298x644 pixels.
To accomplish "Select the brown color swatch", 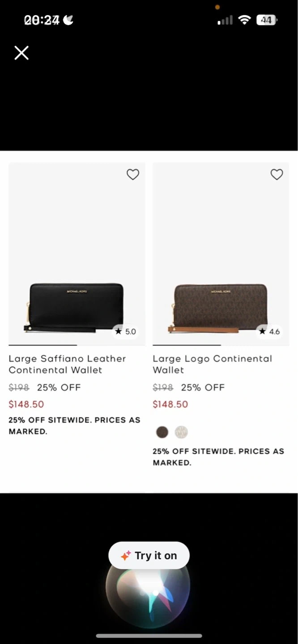I will pos(162,432).
